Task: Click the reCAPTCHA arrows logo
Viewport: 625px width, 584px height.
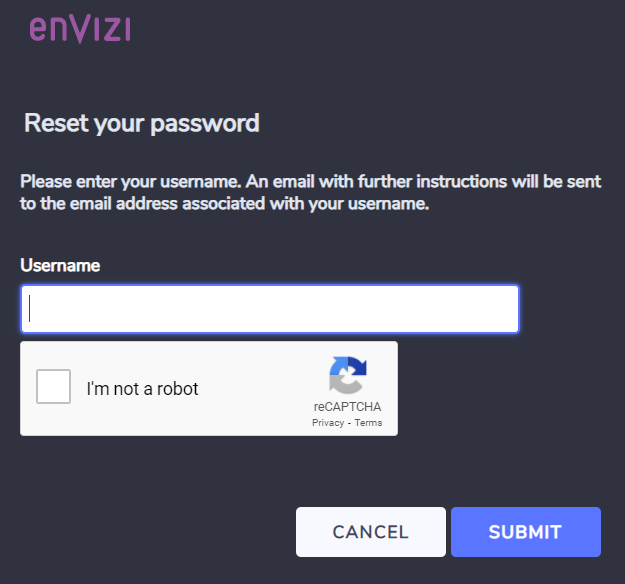Action: coord(348,376)
